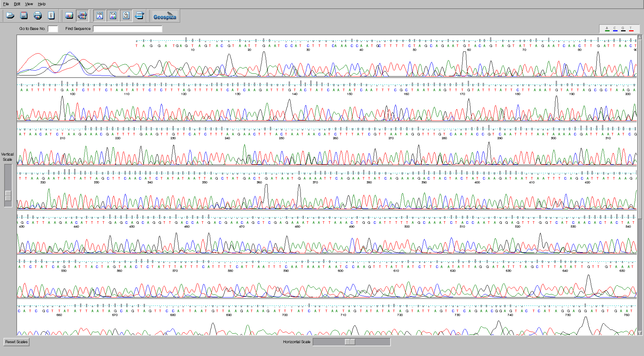
Task: Toggle base number display (100) icon
Action: [x=100, y=16]
